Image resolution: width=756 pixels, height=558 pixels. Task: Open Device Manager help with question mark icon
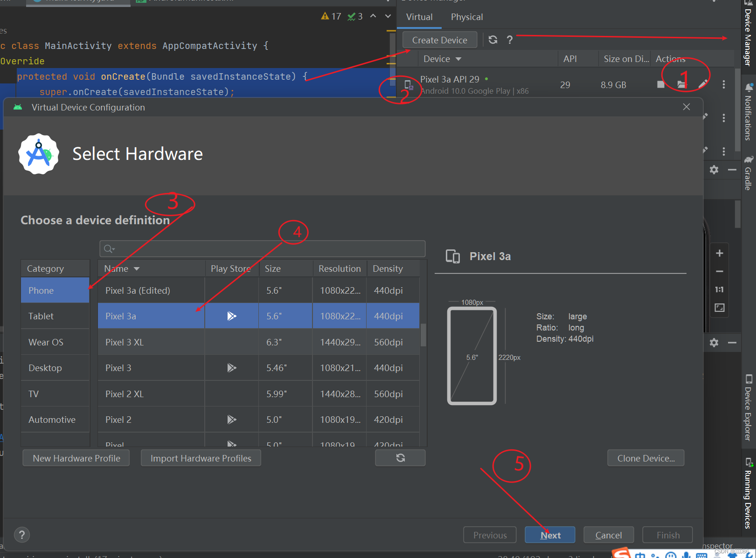[x=510, y=40]
